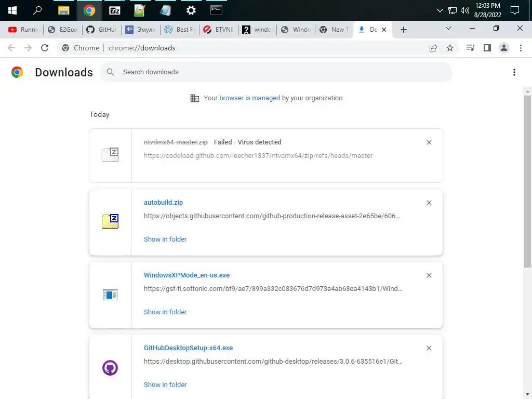This screenshot has height=399, width=532.
Task: Toggle the Chrome side panel icon
Action: click(487, 48)
